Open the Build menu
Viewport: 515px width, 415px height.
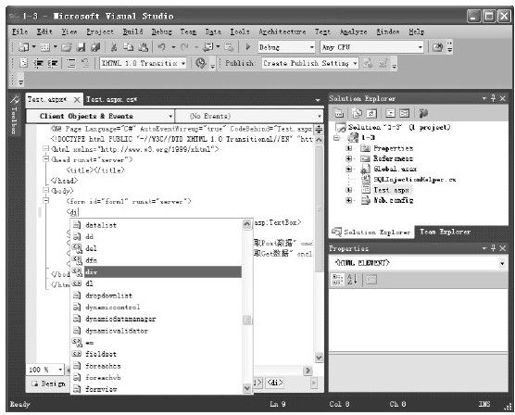(133, 32)
